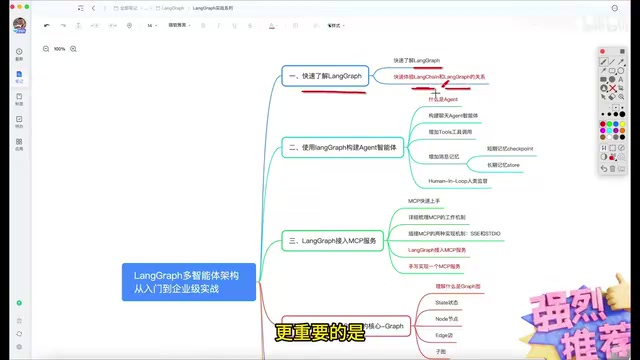Select the pen tool in annotation palette
The image size is (640, 360).
[603, 62]
